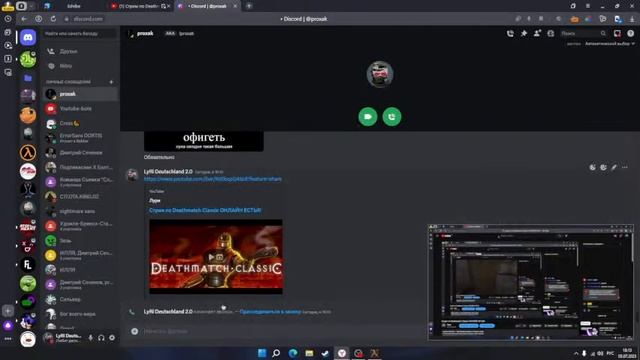Open user settings gear icon
The image size is (640, 360).
(112, 338)
